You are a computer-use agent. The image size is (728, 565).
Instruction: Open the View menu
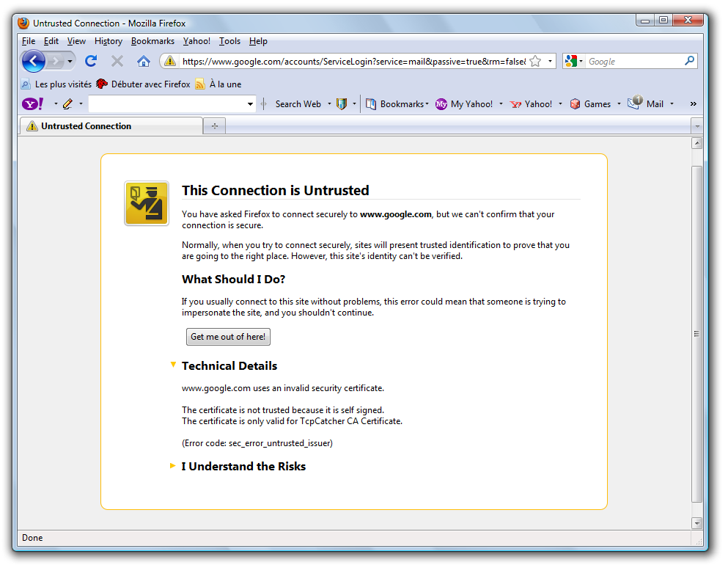[x=76, y=41]
